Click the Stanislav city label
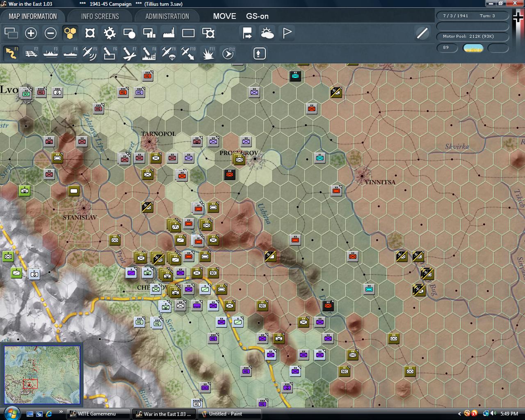This screenshot has width=525, height=420. pyautogui.click(x=80, y=217)
